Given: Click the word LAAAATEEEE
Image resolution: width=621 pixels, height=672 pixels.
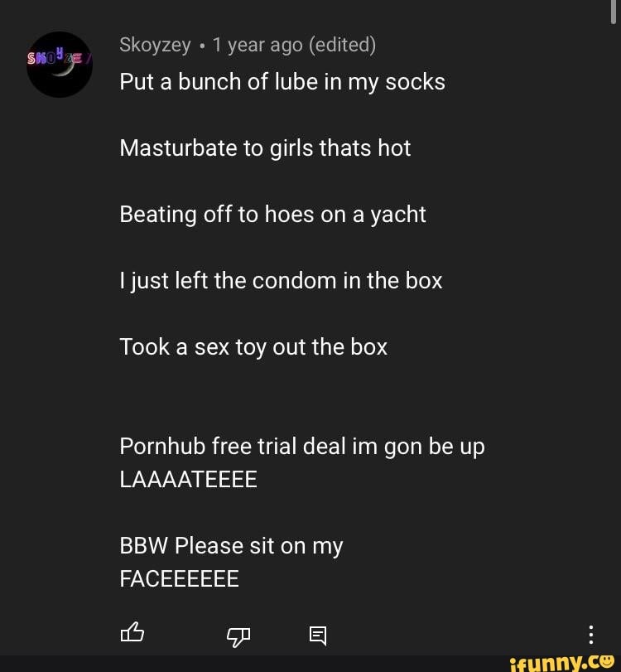Looking at the screenshot, I should pyautogui.click(x=189, y=480).
